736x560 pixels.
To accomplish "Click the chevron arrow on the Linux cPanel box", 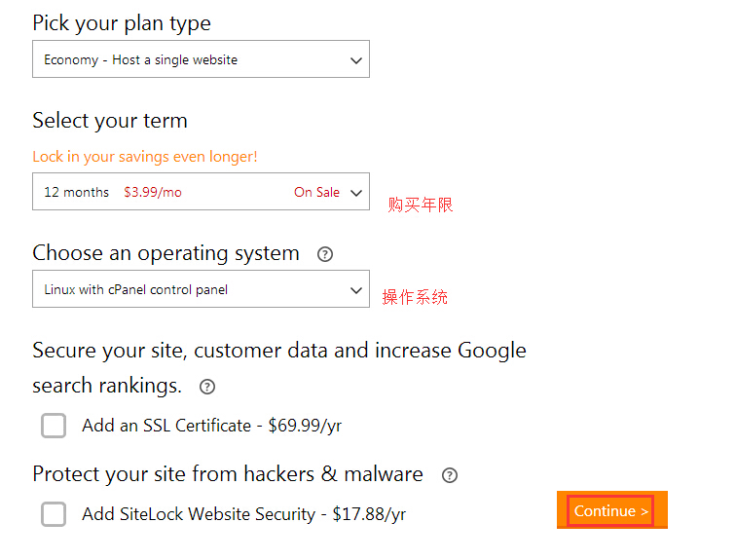I will point(355,290).
